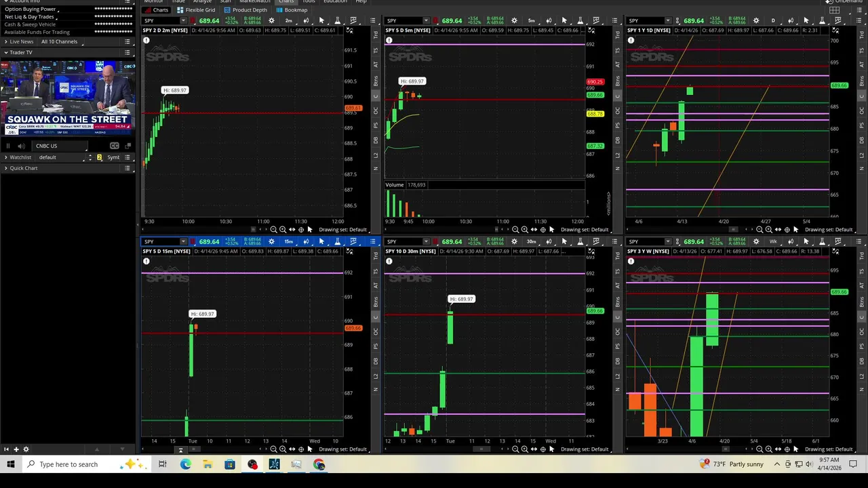This screenshot has width=868, height=488.
Task: Expand the Live News gadget
Action: point(6,41)
